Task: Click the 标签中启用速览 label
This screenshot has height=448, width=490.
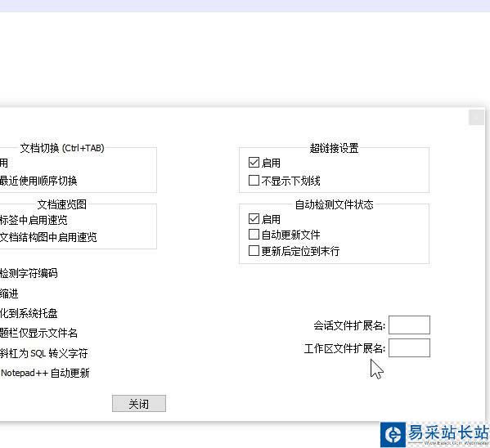Action: coord(34,220)
